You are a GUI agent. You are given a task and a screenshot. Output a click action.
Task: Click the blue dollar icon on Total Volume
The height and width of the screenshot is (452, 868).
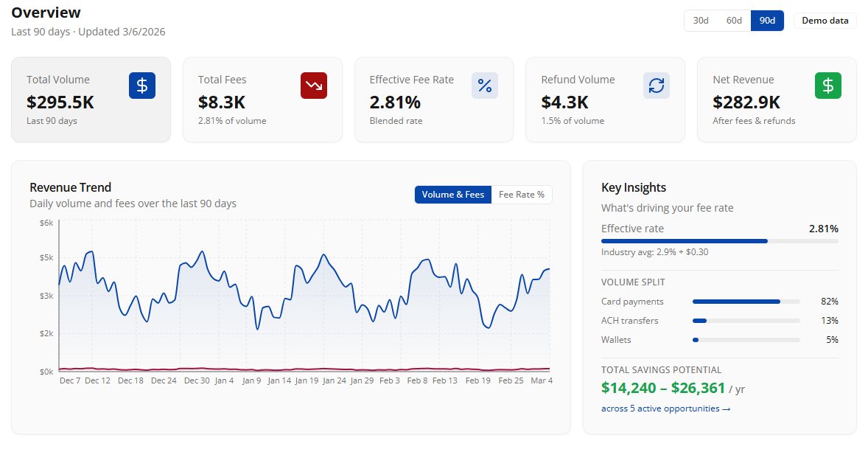pos(142,86)
